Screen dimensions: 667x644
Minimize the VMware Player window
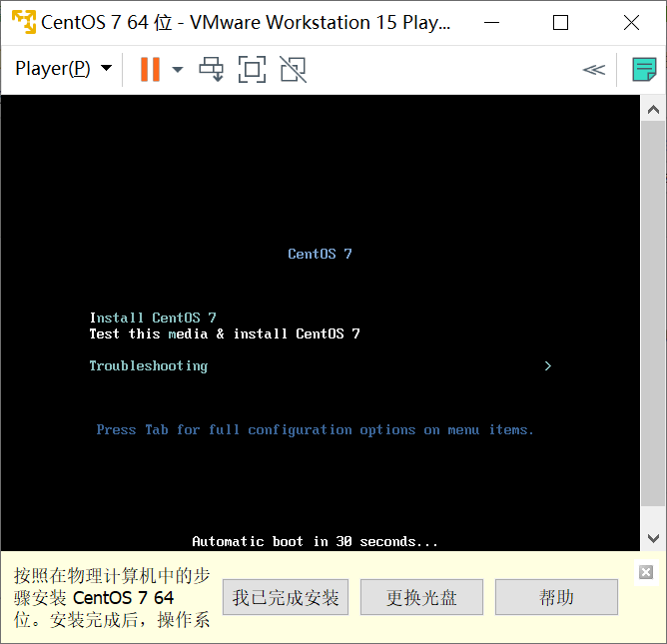click(x=491, y=23)
